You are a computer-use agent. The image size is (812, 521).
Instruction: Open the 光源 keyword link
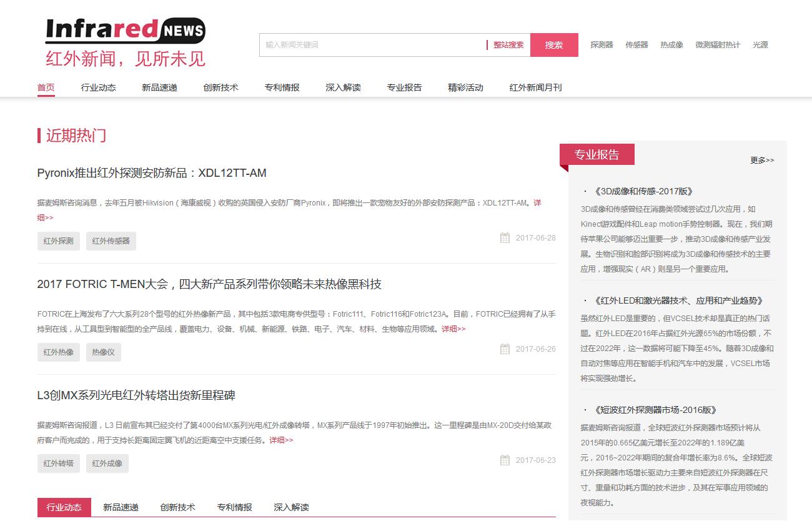tap(760, 45)
